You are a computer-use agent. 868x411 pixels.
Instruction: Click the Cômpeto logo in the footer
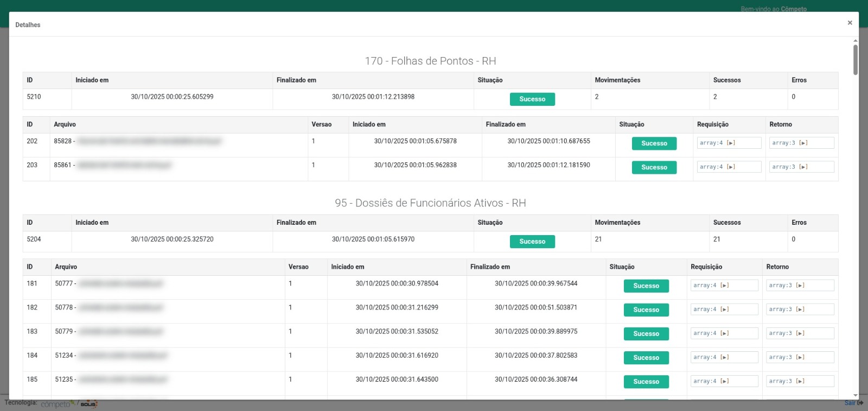coord(57,404)
